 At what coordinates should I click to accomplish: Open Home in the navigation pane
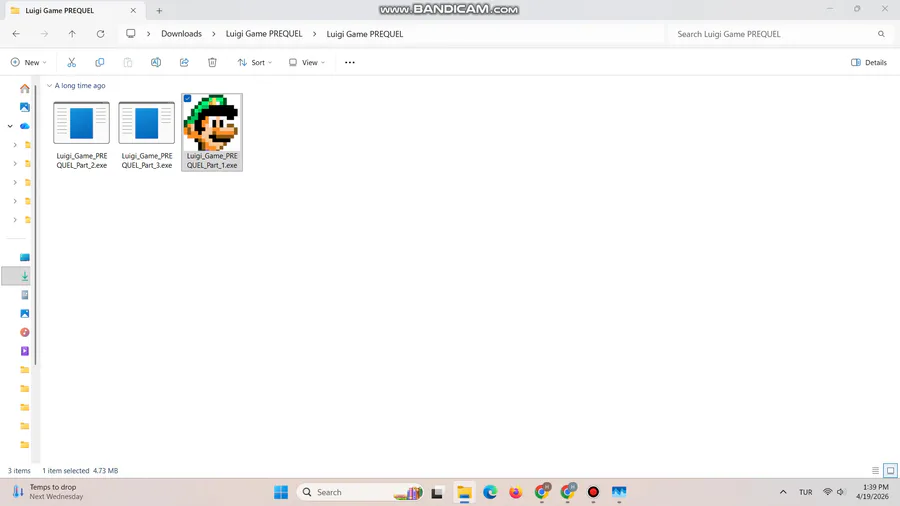25,88
